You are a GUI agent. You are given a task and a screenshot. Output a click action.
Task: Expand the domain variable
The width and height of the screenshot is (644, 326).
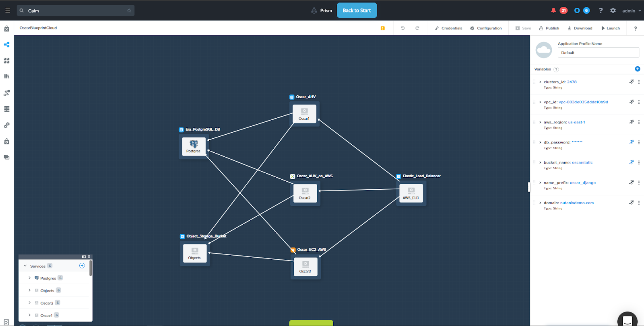540,203
